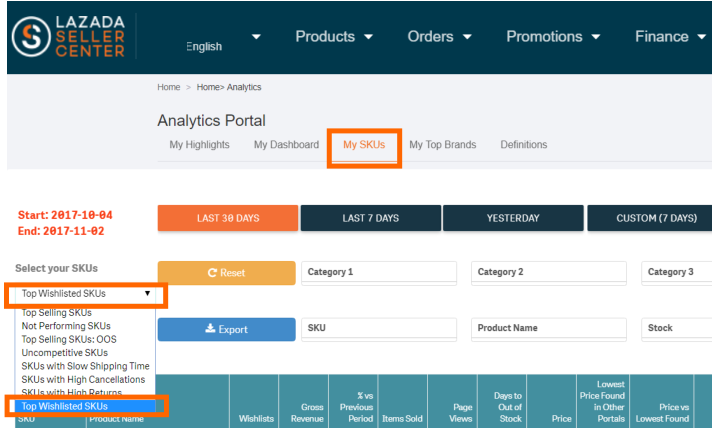Click the Product Name filter field
Image resolution: width=712 pixels, height=430 pixels.
(x=548, y=328)
